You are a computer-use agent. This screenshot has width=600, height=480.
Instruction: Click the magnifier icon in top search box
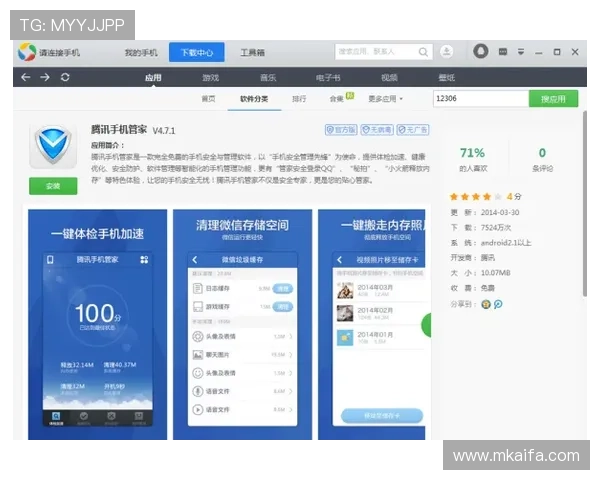(423, 52)
